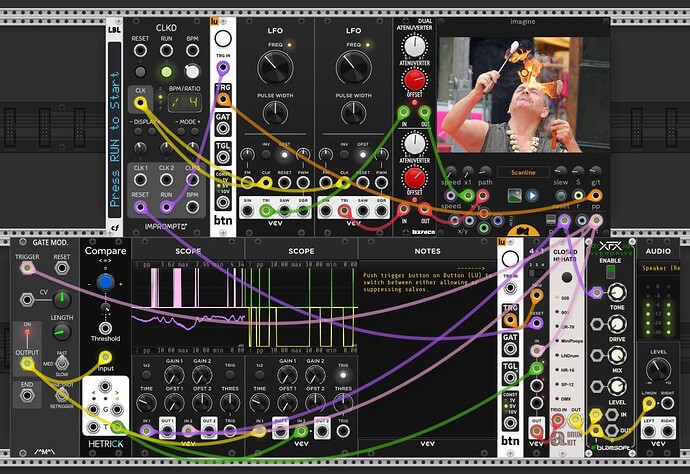The height and width of the screenshot is (474, 690).
Task: Click the BPM/RATIO display on CLKD
Action: point(185,103)
